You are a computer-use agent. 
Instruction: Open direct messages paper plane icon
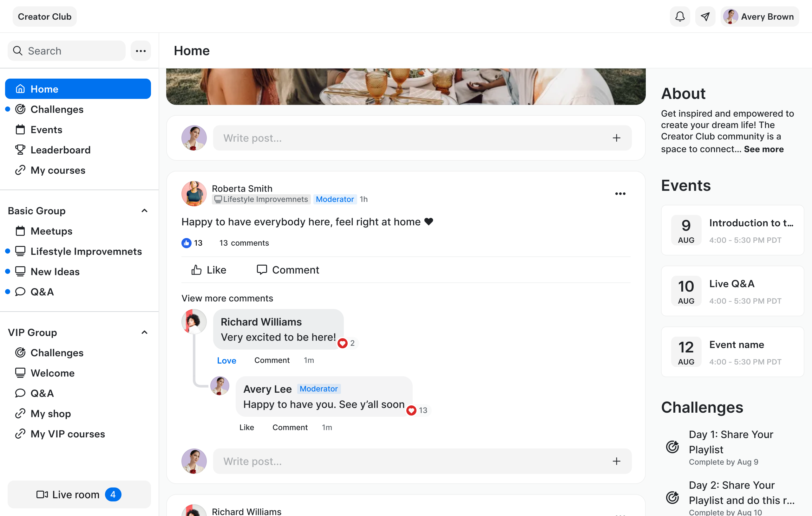point(705,16)
